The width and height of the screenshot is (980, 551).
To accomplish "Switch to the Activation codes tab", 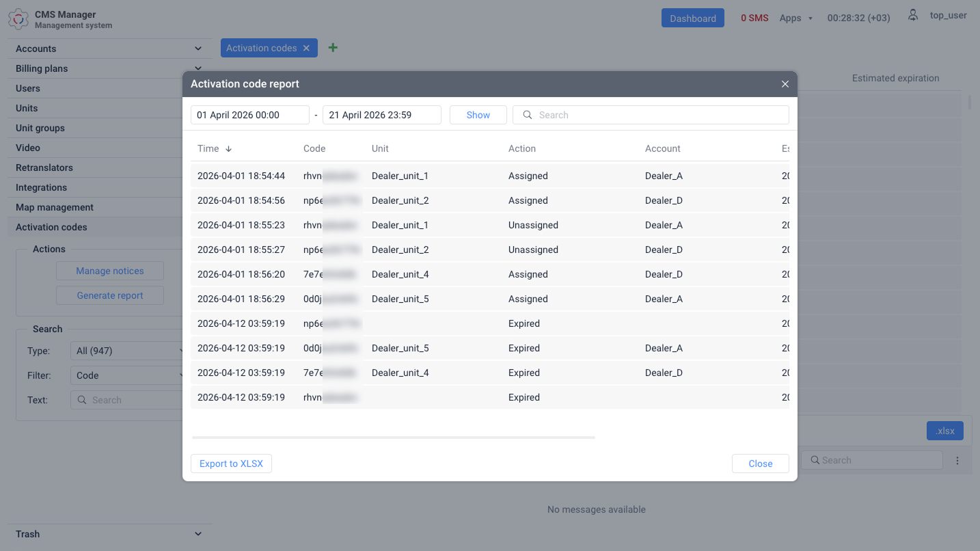I will [261, 48].
